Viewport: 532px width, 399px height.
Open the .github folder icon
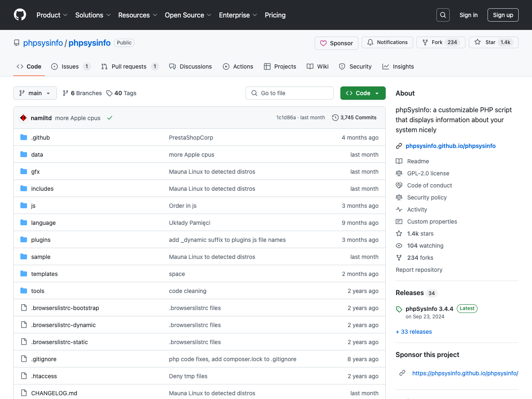coord(24,138)
